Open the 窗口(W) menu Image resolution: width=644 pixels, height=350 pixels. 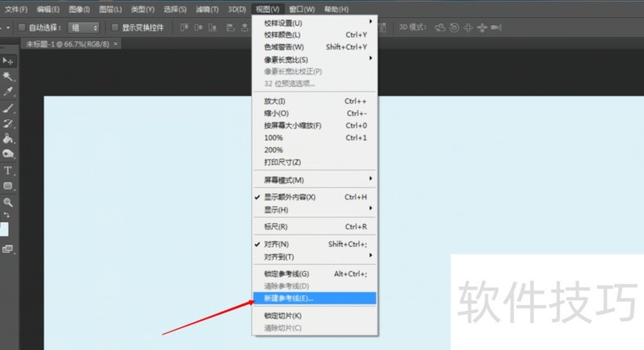[x=302, y=9]
